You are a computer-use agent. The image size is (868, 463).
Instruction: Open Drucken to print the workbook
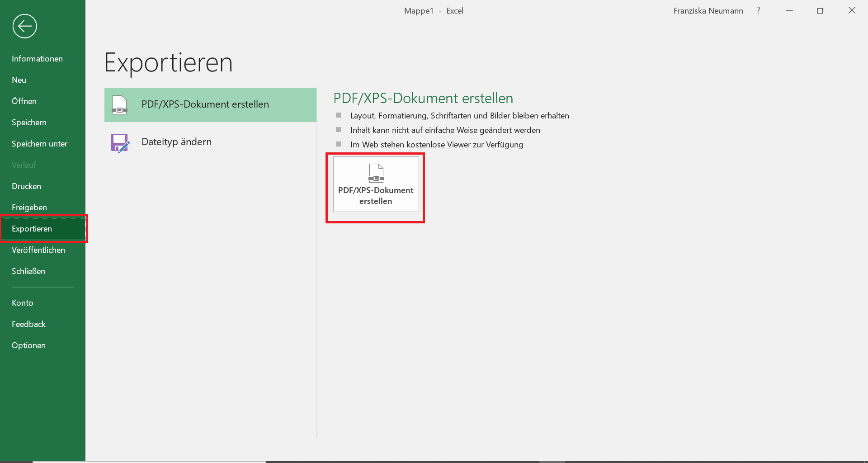26,186
